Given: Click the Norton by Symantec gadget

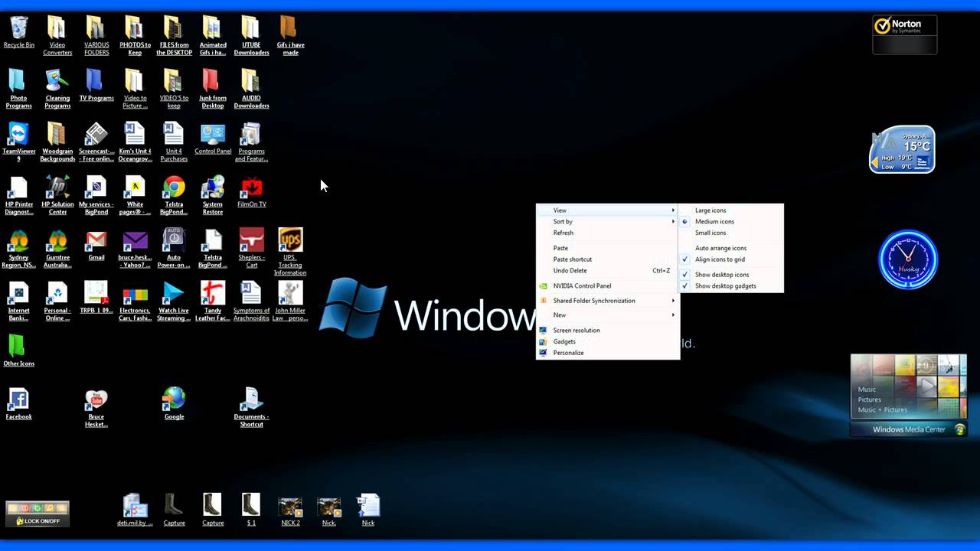Looking at the screenshot, I should point(905,34).
